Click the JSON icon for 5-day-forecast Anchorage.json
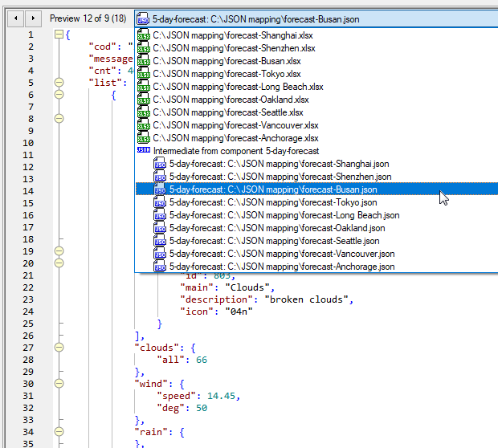Screen dimensions: 498x448 [x=160, y=267]
